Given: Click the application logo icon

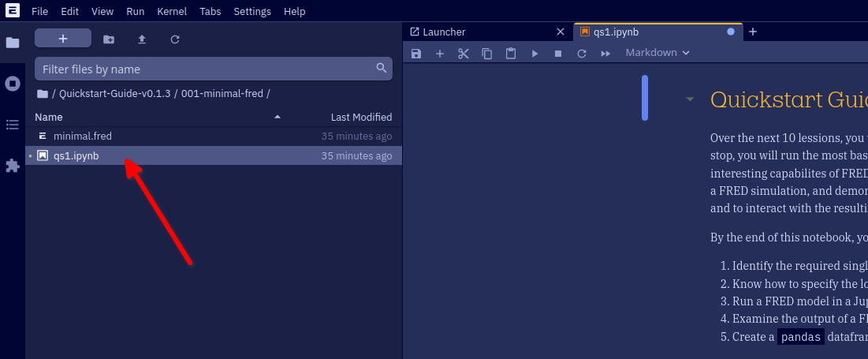Looking at the screenshot, I should coord(12,10).
